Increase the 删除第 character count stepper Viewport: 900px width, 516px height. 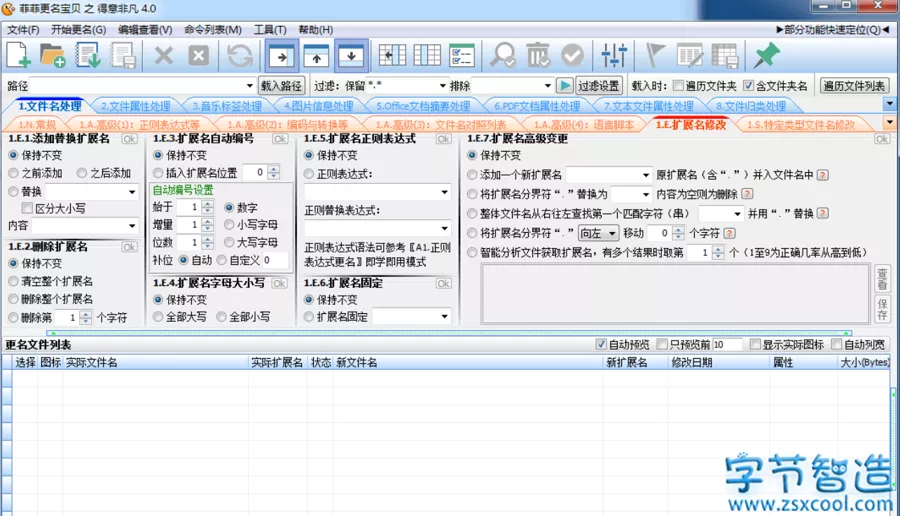86,314
